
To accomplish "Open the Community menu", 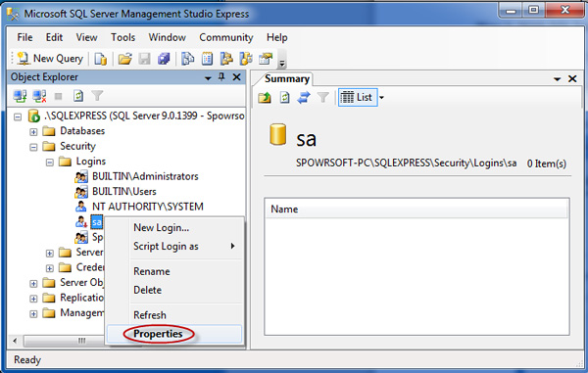I will tap(226, 37).
